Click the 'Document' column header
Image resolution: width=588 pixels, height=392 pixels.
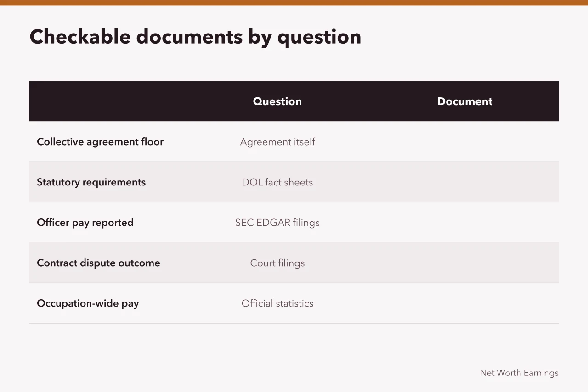465,101
